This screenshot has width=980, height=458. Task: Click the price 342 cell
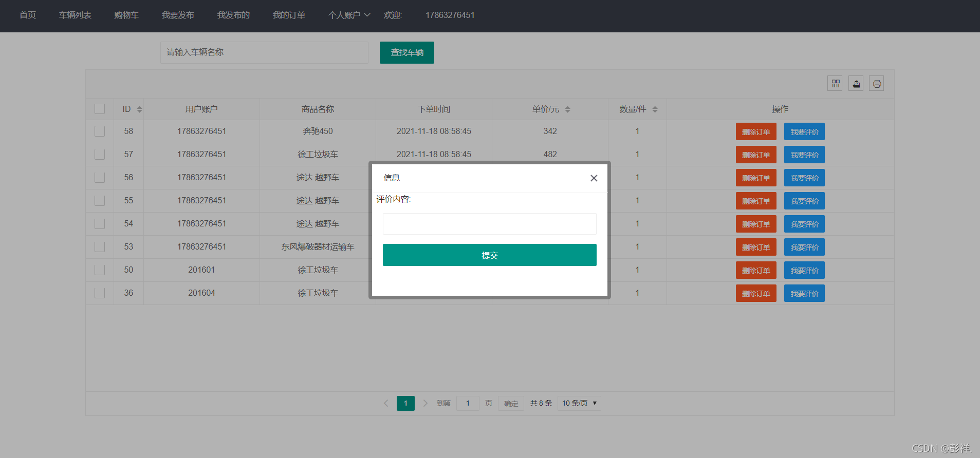coord(550,131)
